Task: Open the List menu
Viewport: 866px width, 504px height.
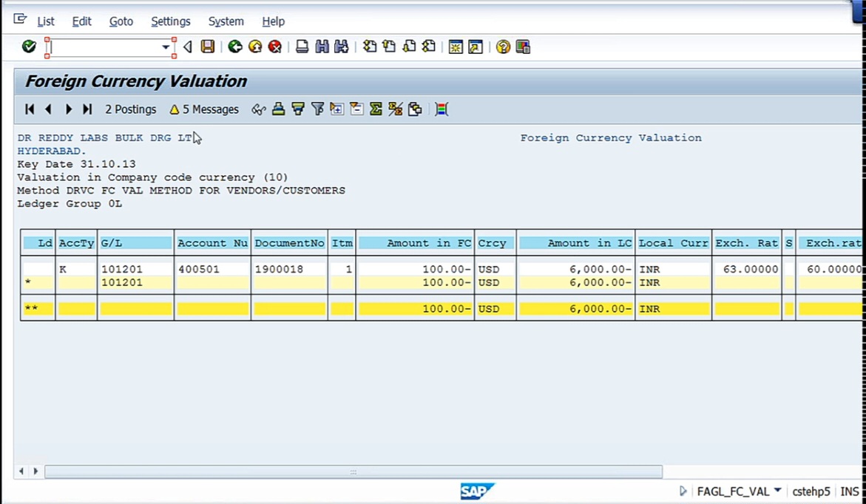Action: coord(46,21)
